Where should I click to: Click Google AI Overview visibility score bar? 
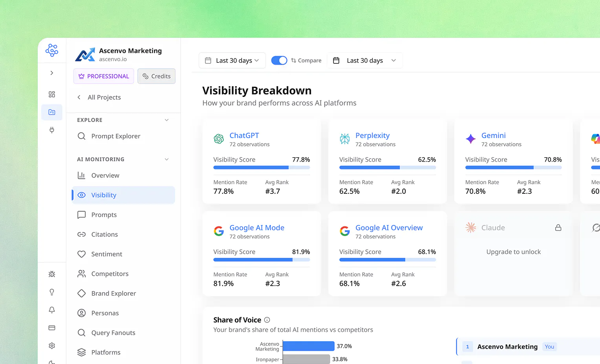tap(388, 260)
